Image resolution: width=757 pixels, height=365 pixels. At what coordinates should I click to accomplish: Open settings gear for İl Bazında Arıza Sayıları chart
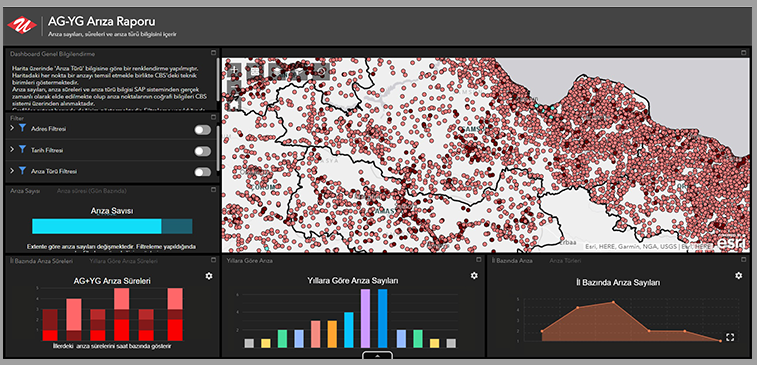[739, 275]
